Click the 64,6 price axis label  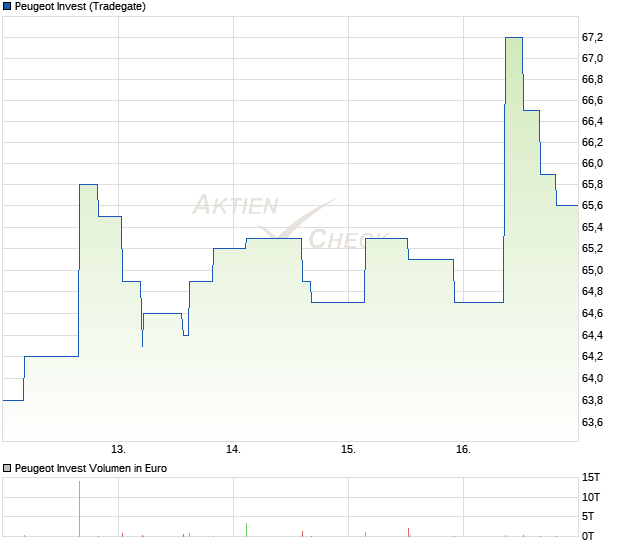click(x=592, y=313)
